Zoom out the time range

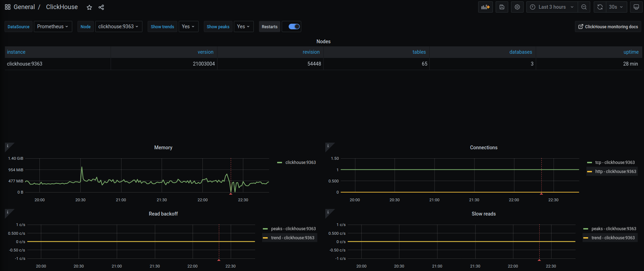click(584, 7)
